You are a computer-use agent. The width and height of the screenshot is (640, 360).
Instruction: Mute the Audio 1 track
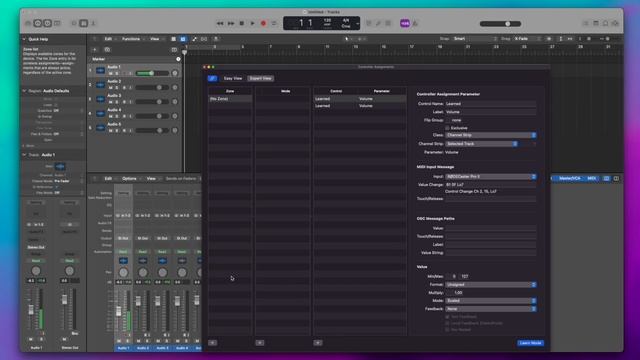110,73
